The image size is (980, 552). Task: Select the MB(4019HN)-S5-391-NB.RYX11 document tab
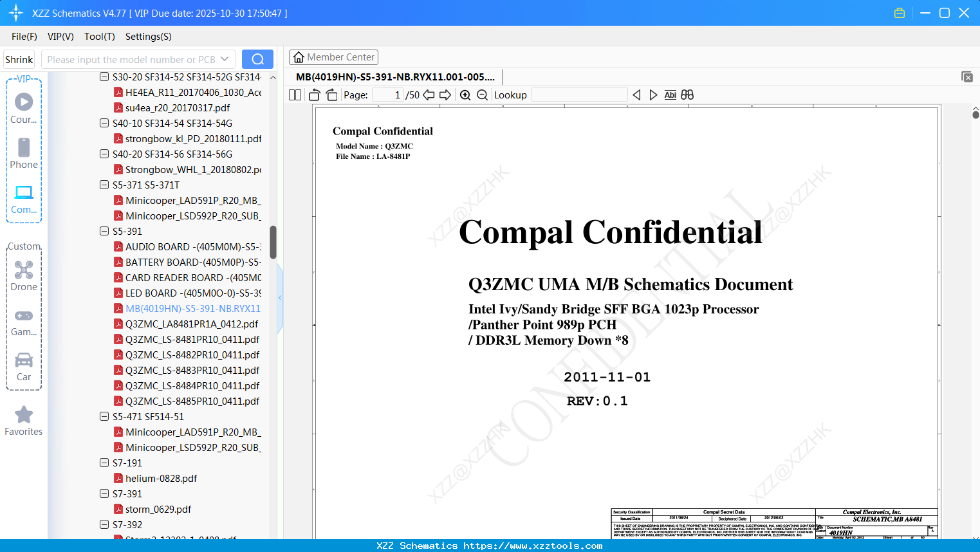[x=395, y=77]
